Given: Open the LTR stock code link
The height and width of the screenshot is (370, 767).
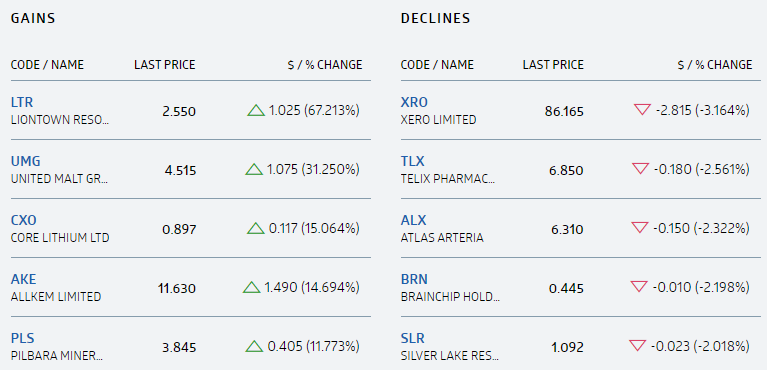Looking at the screenshot, I should pyautogui.click(x=22, y=102).
